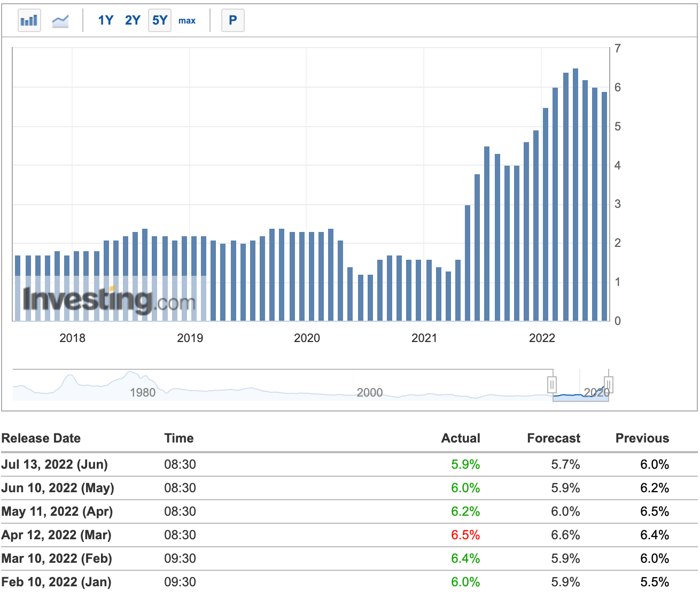The height and width of the screenshot is (605, 700).
Task: Click the highest bar at the 2022 peak
Action: tap(575, 192)
